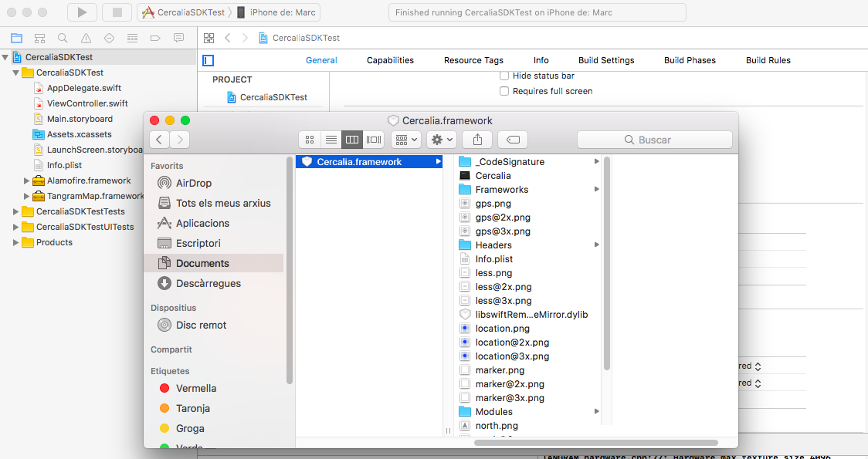Image resolution: width=868 pixels, height=459 pixels.
Task: Switch Finder to Cover Flow view
Action: (374, 140)
